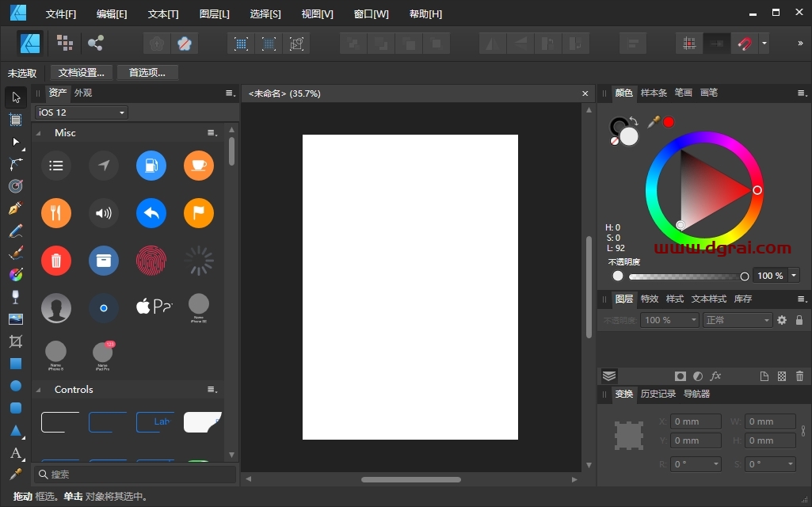Select the Fill gradient tool

click(x=16, y=274)
